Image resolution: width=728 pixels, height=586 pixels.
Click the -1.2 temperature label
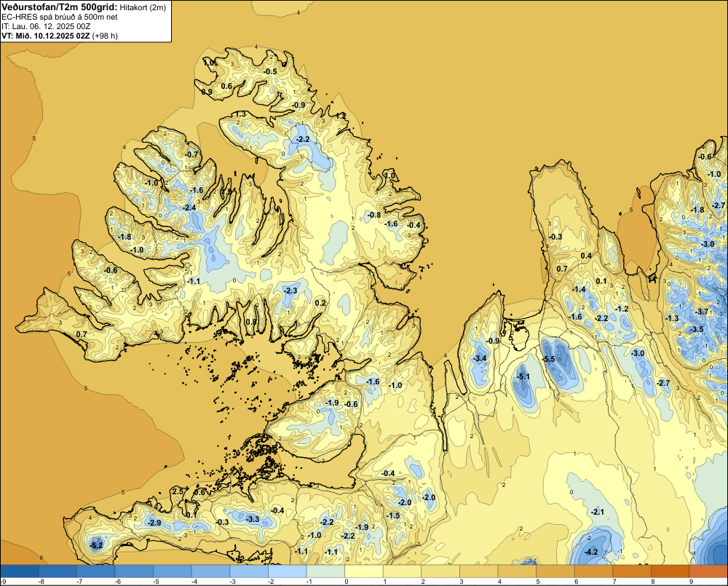(x=622, y=309)
